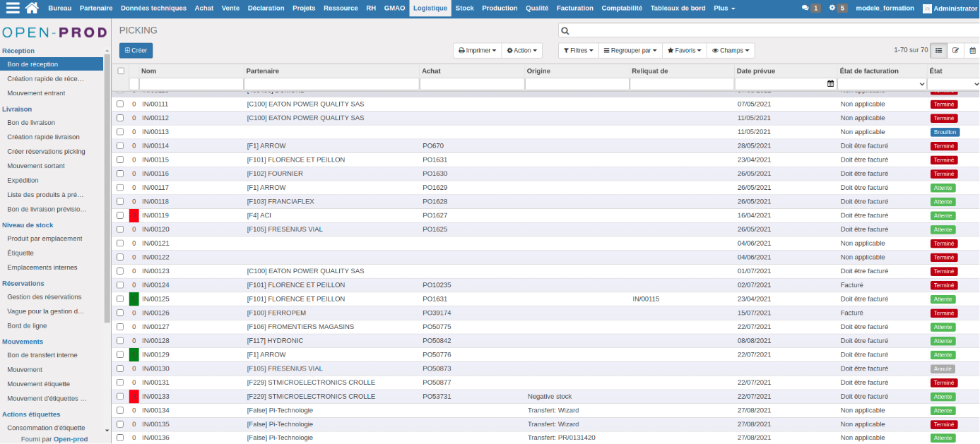
Task: Switch to calendar view icon
Action: (x=972, y=50)
